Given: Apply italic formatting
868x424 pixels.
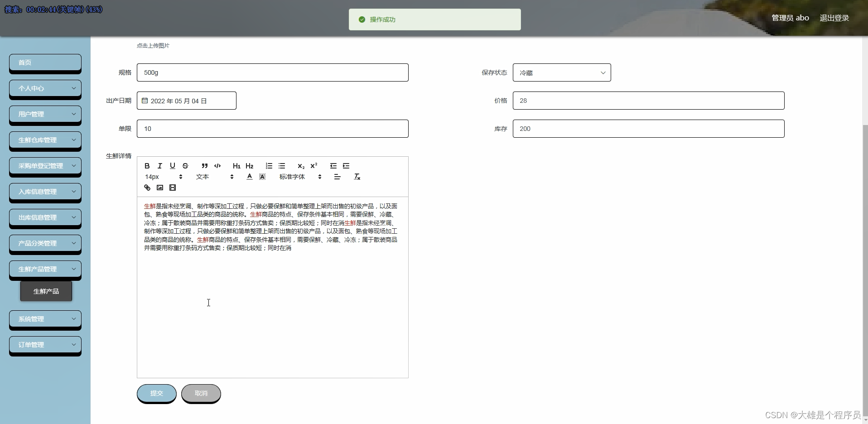Looking at the screenshot, I should 159,166.
